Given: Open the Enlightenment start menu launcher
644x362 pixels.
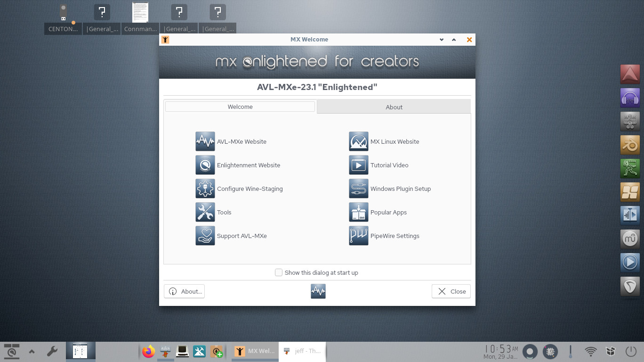Looking at the screenshot, I should tap(12, 351).
